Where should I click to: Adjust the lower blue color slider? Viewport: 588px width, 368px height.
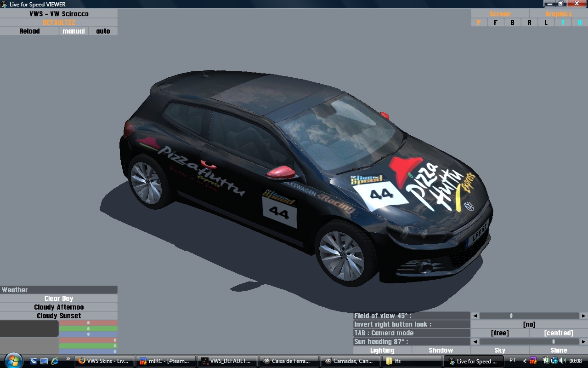(x=88, y=351)
